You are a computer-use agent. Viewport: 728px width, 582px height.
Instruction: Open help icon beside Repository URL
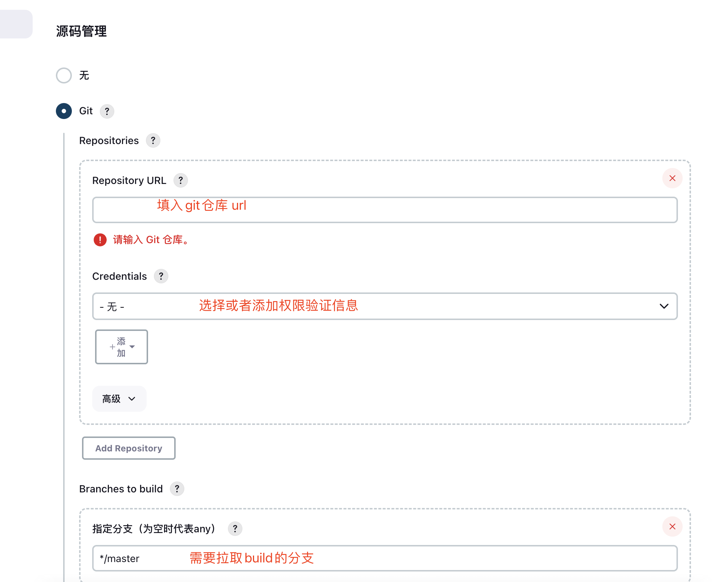(181, 180)
